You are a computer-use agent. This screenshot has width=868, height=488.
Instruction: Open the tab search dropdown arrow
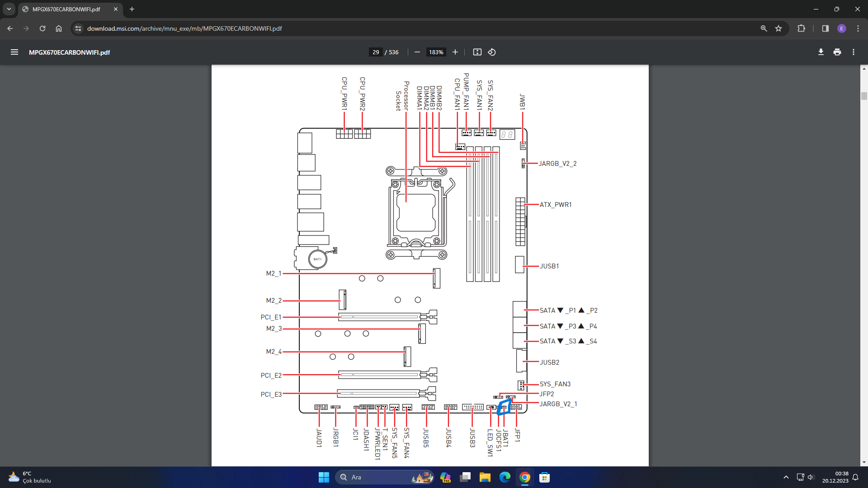9,9
